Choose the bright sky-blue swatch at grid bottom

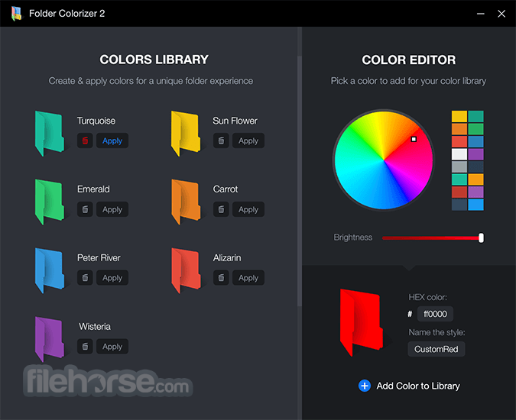pyautogui.click(x=475, y=205)
